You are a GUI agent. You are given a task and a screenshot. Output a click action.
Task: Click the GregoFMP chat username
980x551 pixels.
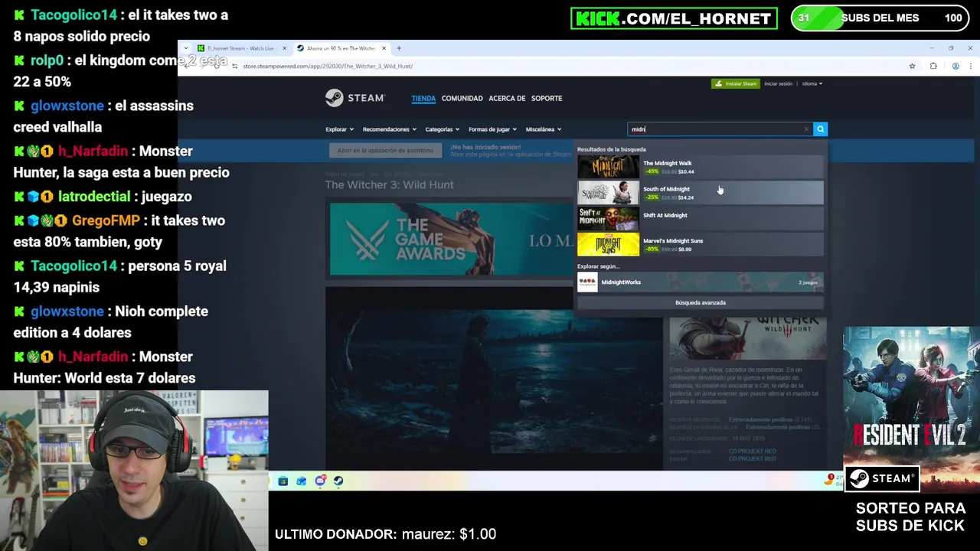pos(106,220)
